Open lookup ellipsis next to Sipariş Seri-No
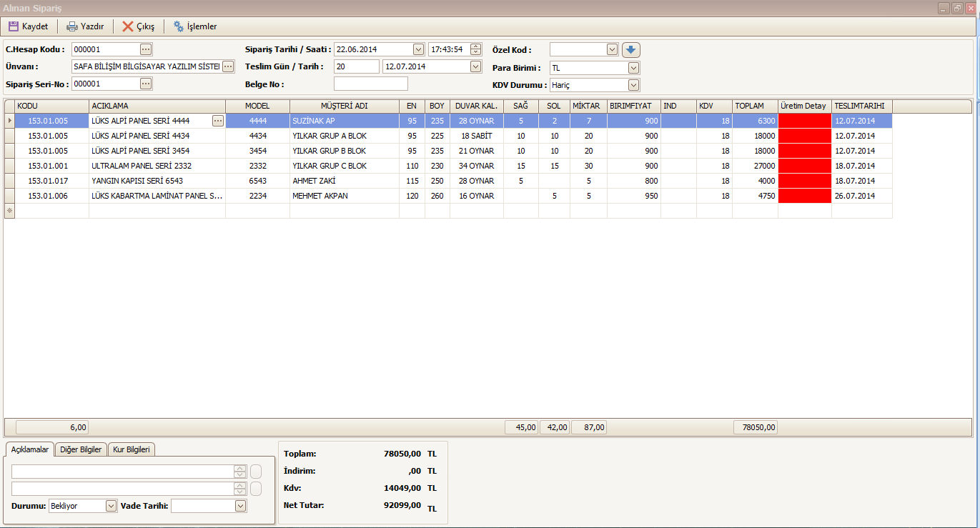This screenshot has width=980, height=528. pos(146,84)
